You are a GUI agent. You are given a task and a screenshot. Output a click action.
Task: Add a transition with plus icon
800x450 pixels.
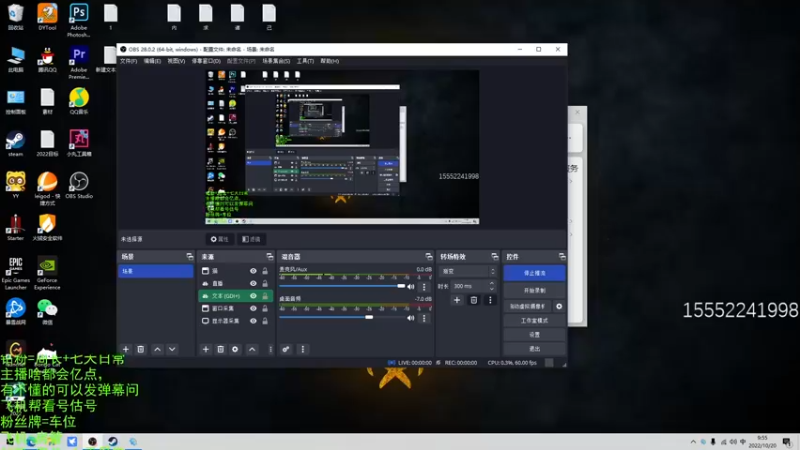pos(457,300)
